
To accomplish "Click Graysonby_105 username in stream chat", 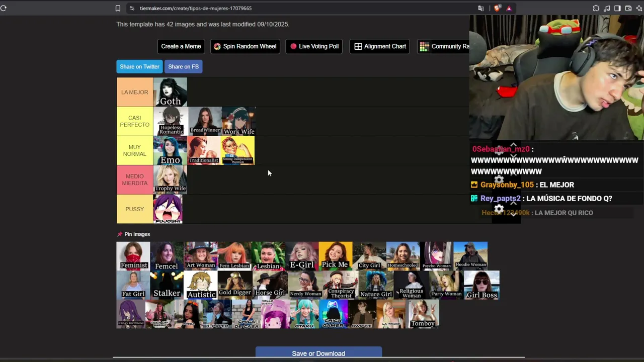I will [x=507, y=185].
